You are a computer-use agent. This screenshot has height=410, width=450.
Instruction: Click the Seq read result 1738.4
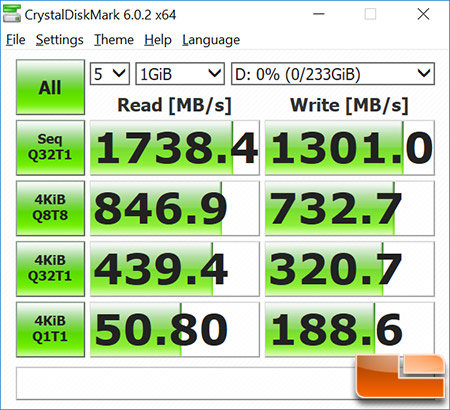pyautogui.click(x=175, y=148)
